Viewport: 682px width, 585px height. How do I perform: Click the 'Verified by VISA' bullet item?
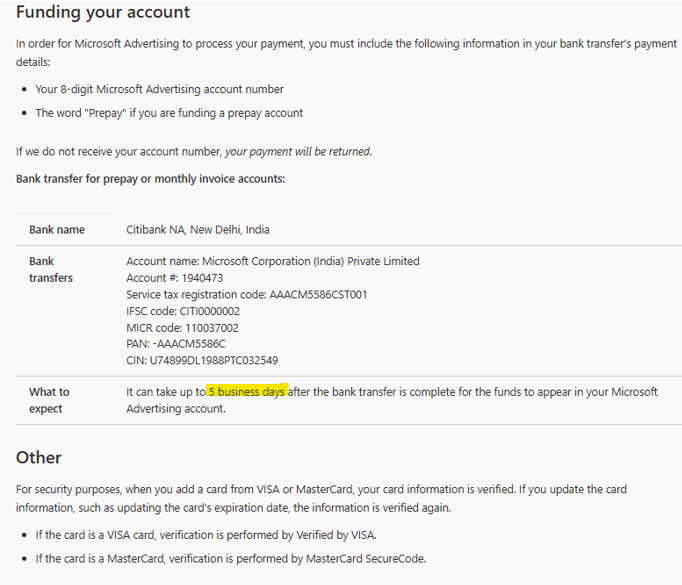point(206,535)
